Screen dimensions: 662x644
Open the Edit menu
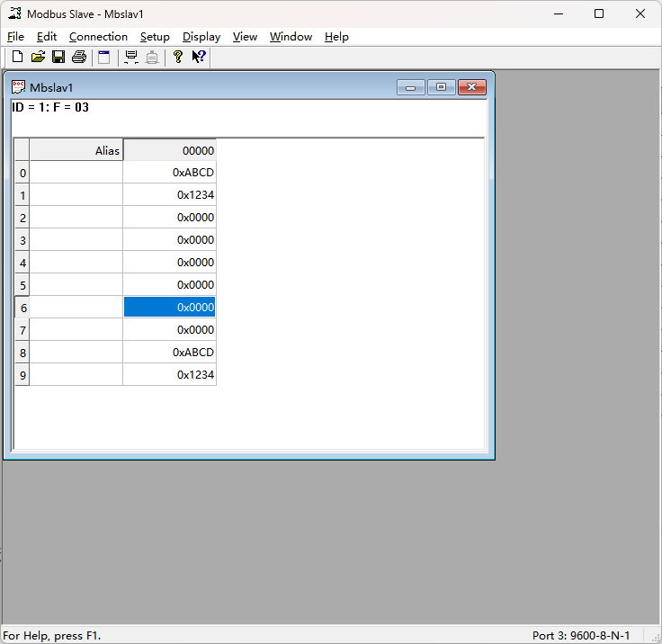47,37
